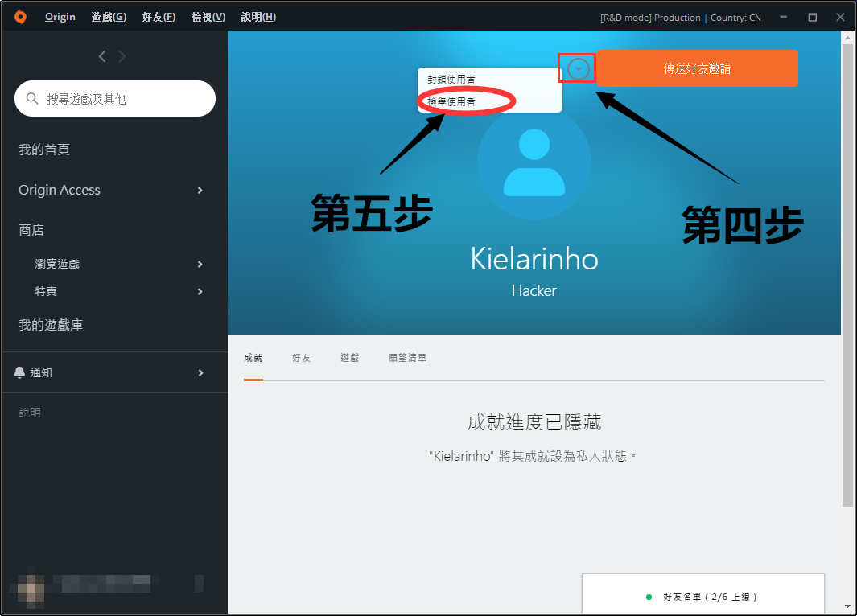Click 說明 in the sidebar
Image resolution: width=857 pixels, height=616 pixels.
tap(30, 413)
